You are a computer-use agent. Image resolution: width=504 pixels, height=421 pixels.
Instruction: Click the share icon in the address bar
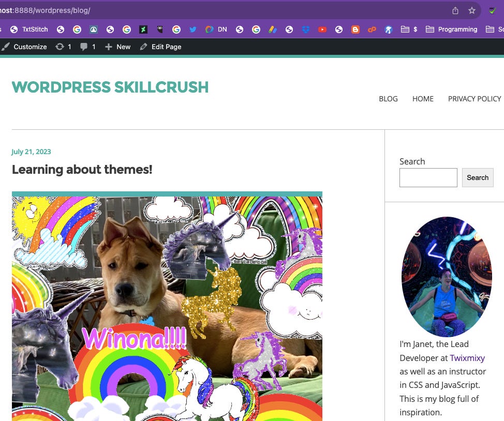tap(455, 11)
